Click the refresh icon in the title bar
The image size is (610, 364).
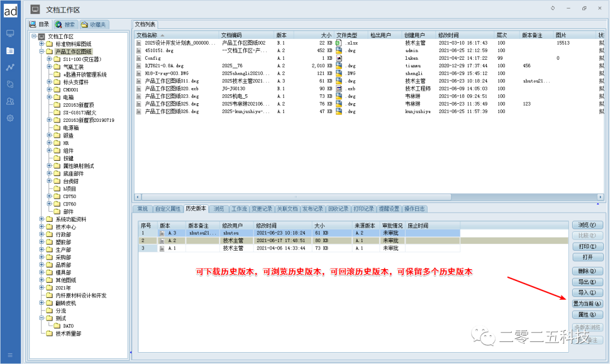pyautogui.click(x=552, y=8)
